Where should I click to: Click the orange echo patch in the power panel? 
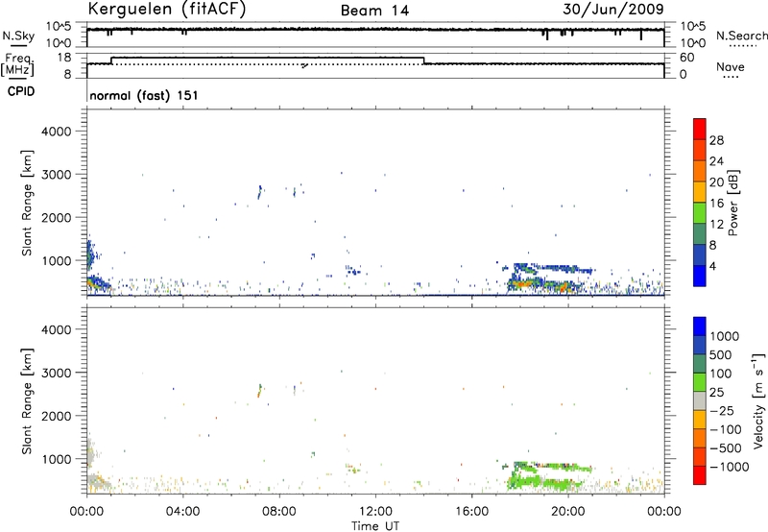[522, 283]
